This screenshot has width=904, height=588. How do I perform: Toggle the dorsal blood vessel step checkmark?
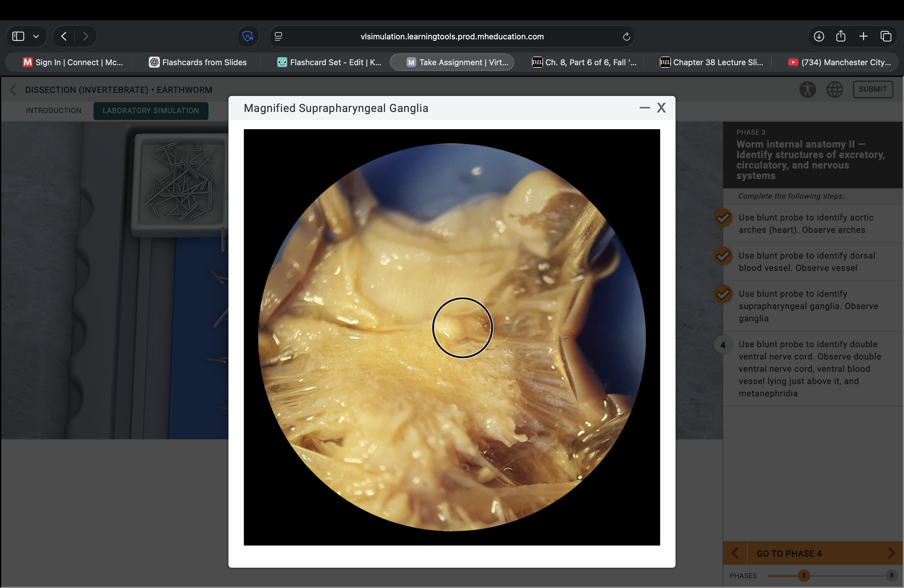tap(723, 256)
